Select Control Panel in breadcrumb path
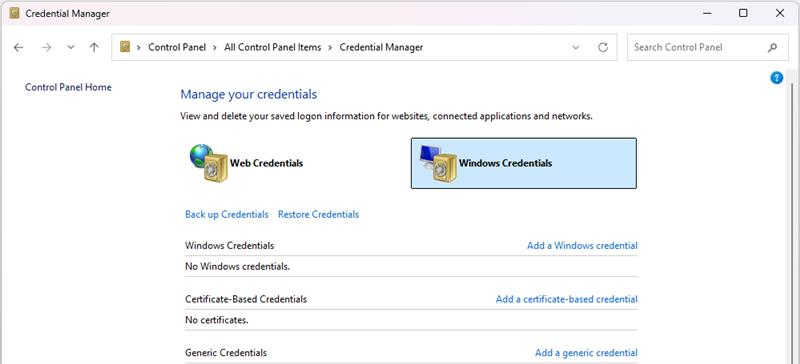Screen dimensions: 800x364 tap(177, 47)
